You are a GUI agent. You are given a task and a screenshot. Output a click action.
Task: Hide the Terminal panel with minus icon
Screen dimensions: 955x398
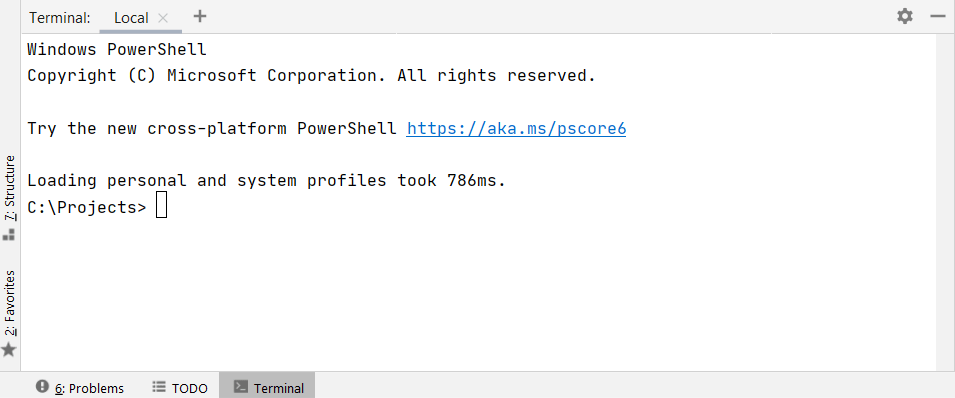[938, 16]
